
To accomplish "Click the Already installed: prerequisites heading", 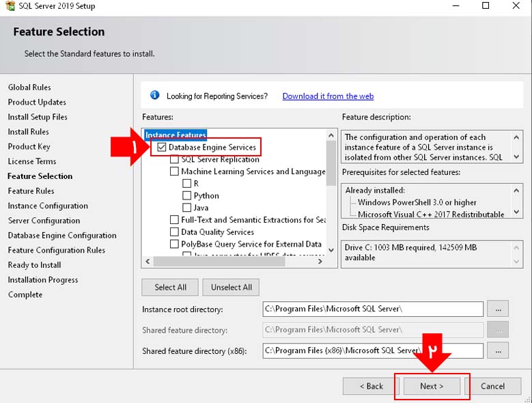I will tap(375, 191).
